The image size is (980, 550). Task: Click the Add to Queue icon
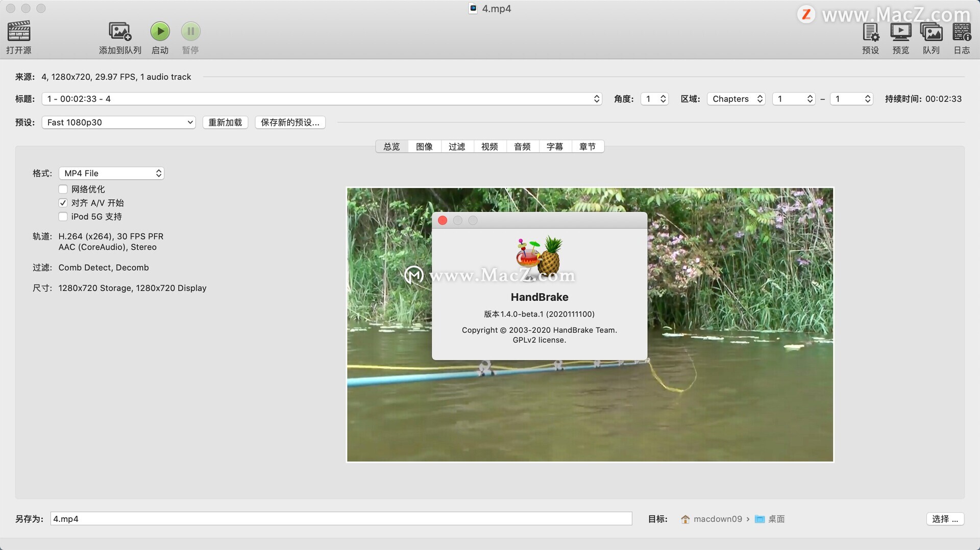click(120, 31)
